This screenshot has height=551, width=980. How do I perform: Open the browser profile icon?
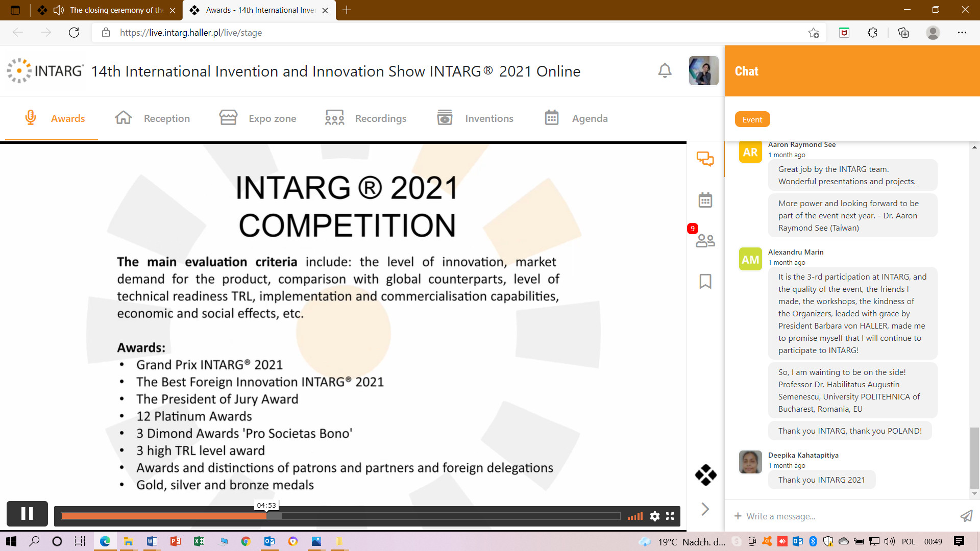click(933, 33)
